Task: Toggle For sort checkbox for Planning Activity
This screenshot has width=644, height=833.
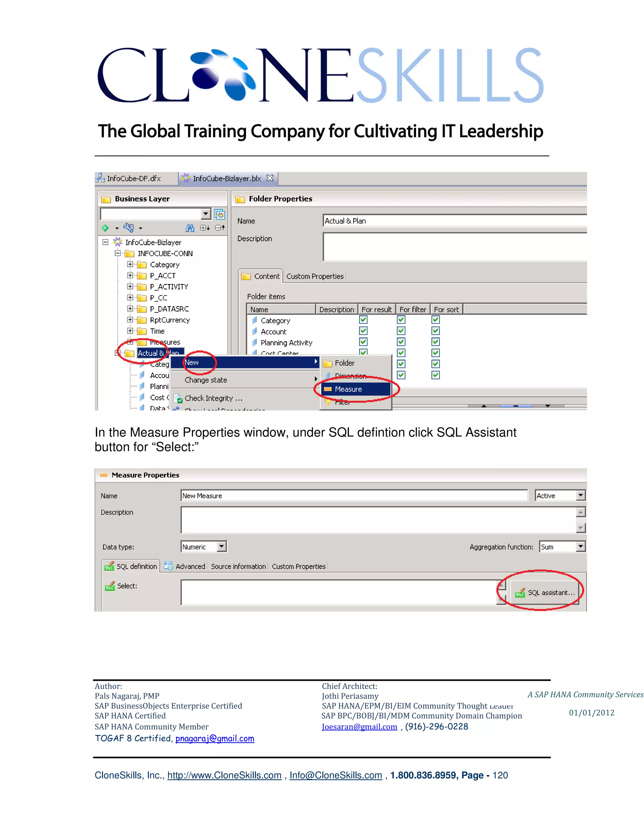Action: (x=435, y=342)
